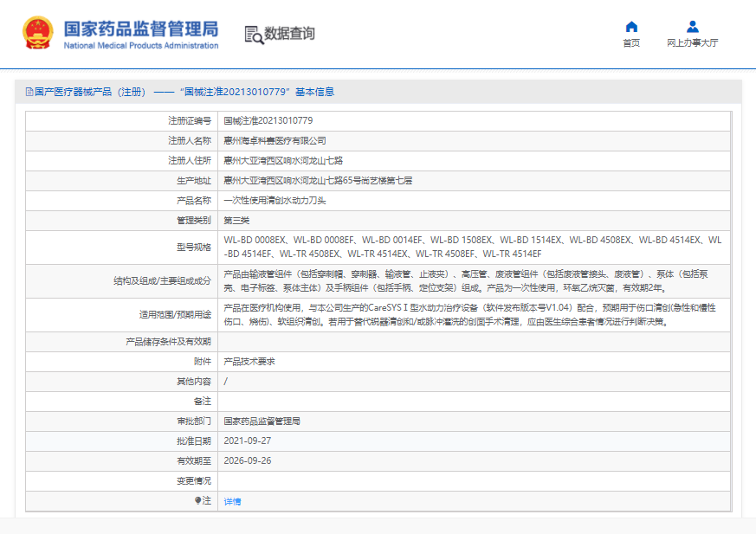Click the 管理类别 row label
756x534 pixels.
(194, 221)
